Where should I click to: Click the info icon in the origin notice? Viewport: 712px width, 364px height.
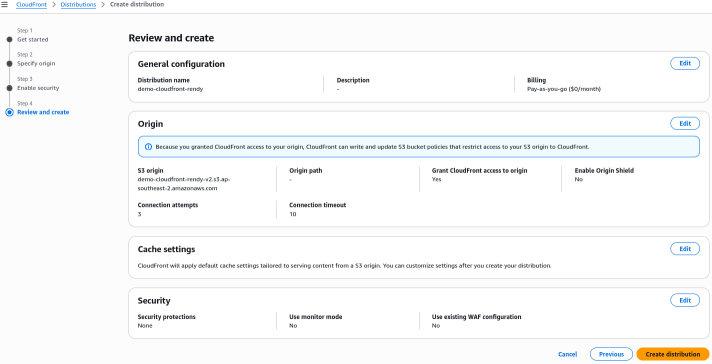pos(148,147)
